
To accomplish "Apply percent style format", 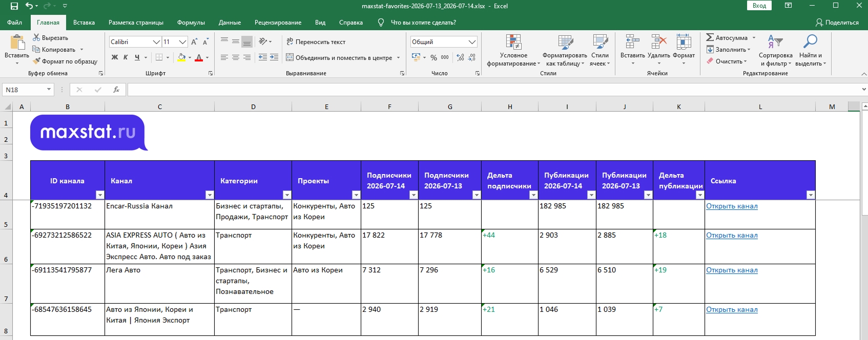I will coord(433,57).
